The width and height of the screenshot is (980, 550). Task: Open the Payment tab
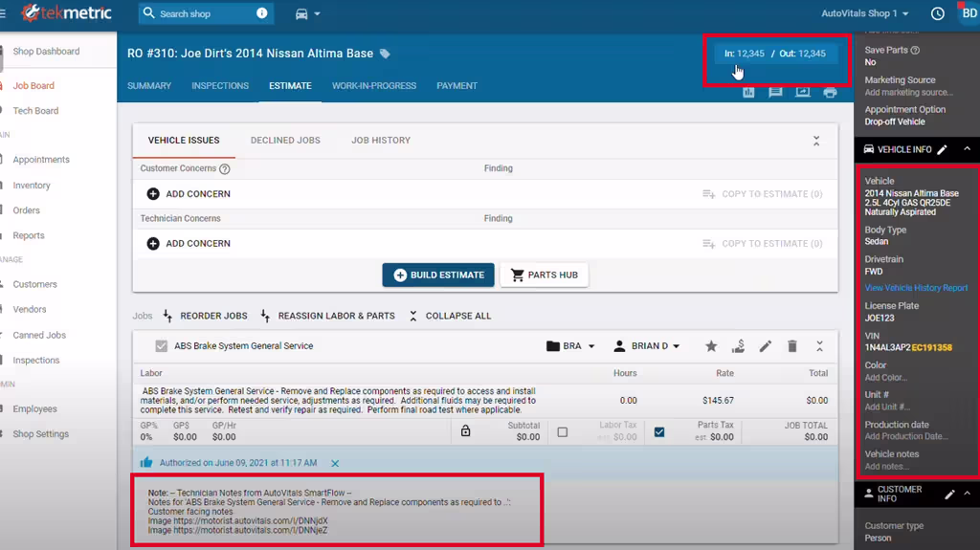(457, 86)
